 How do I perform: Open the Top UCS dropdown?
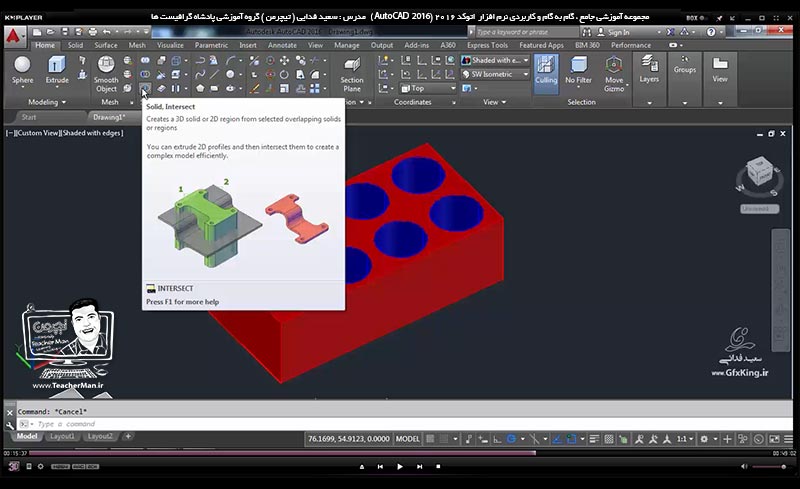[428, 89]
